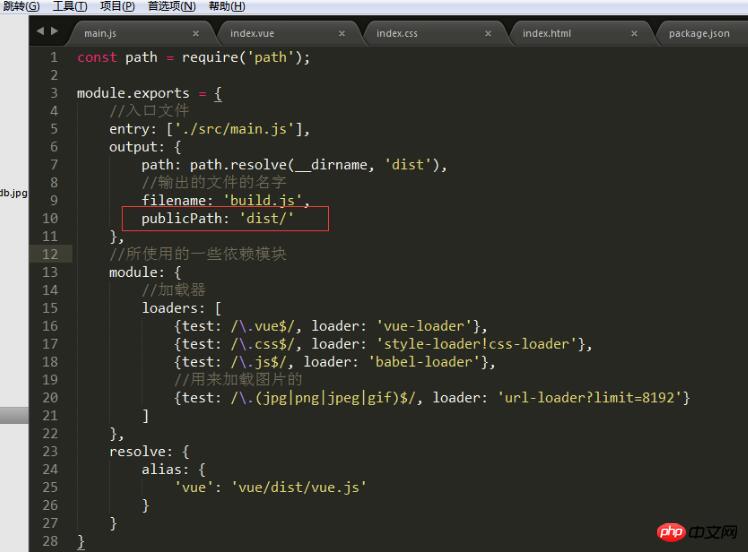Click the //输出的文件的名字 comment
This screenshot has height=552, width=748.
tap(213, 182)
